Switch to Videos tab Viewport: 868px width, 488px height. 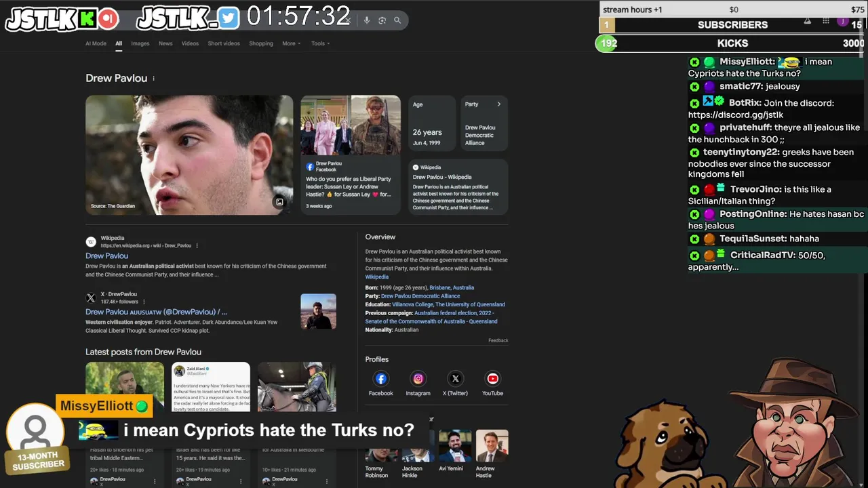point(190,43)
